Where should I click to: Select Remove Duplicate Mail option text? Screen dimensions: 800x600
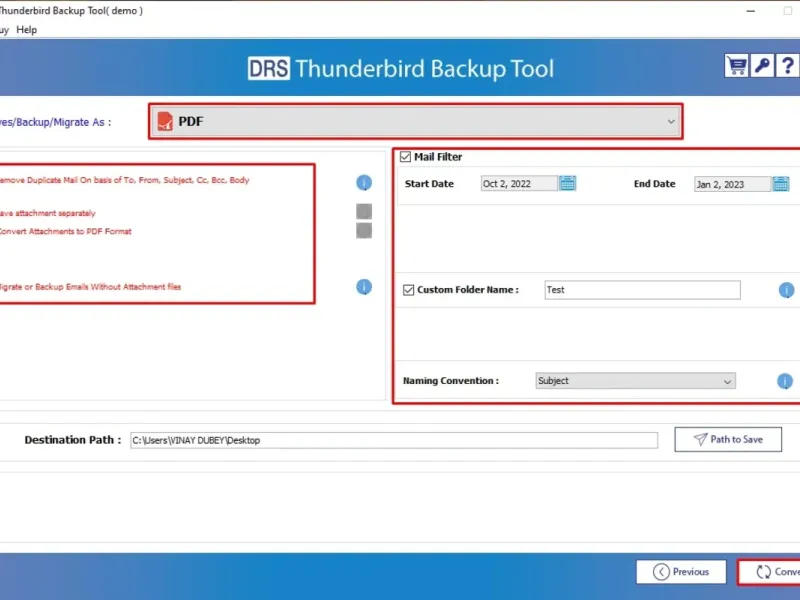[124, 180]
